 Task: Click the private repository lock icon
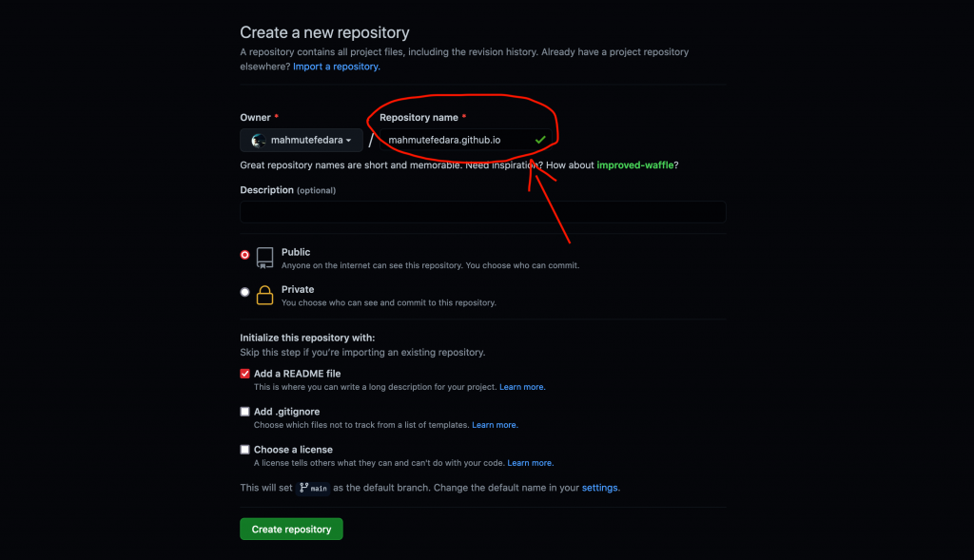point(264,295)
